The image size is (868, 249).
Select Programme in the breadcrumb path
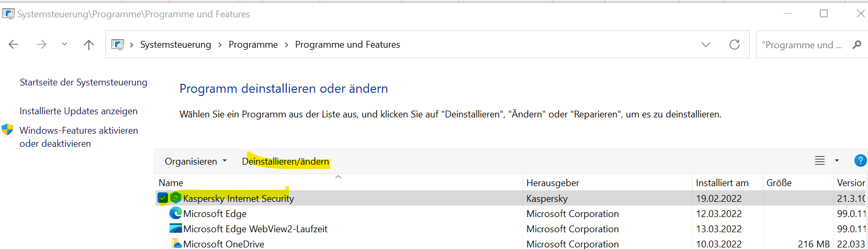pyautogui.click(x=253, y=45)
